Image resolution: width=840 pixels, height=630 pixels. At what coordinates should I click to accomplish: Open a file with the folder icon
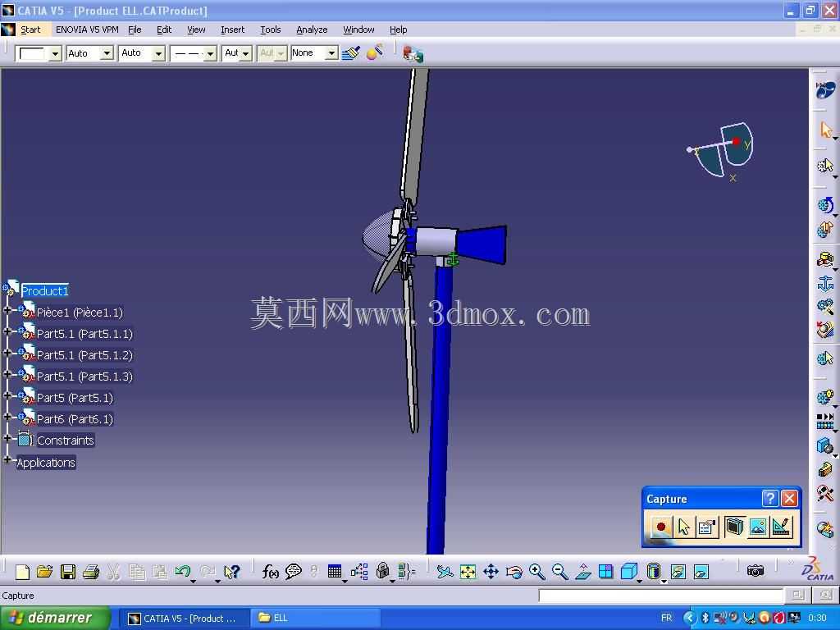tap(44, 572)
